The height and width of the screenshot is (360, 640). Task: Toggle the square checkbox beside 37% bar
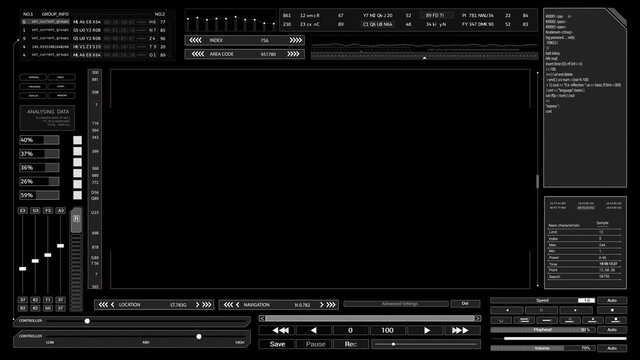[x=77, y=151]
